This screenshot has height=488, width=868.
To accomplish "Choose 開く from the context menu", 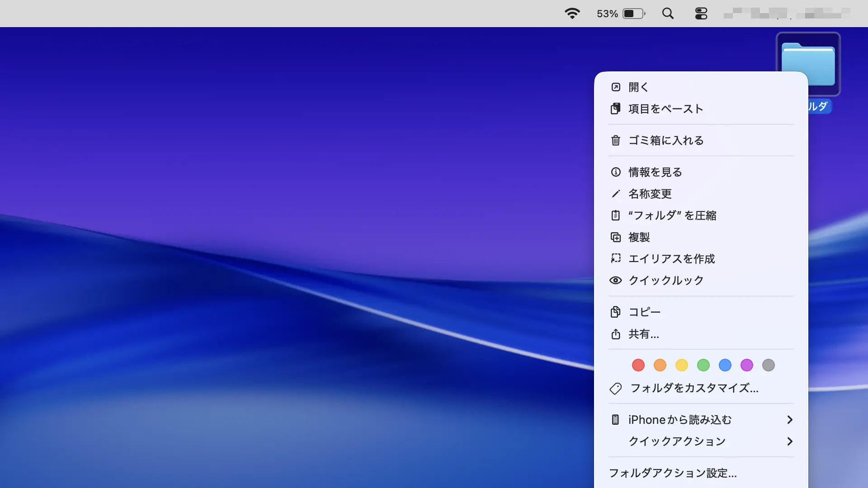I will [638, 87].
